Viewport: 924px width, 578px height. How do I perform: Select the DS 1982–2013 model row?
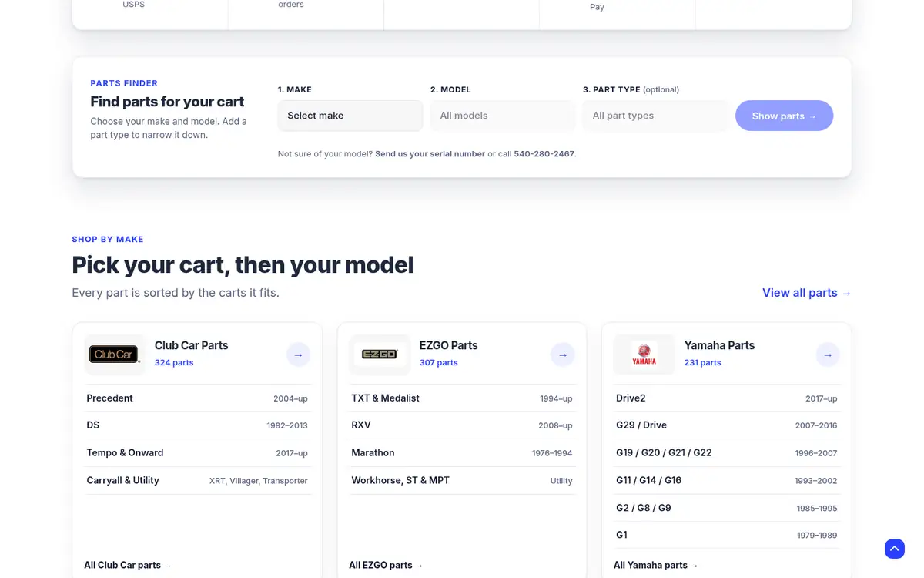[198, 425]
